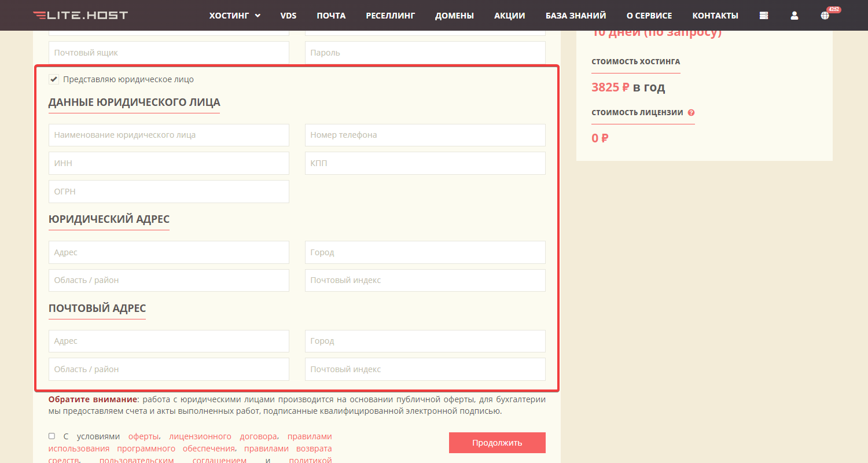Open the правилами возврата средств link
Screen dimensions: 868x463
pos(190,454)
